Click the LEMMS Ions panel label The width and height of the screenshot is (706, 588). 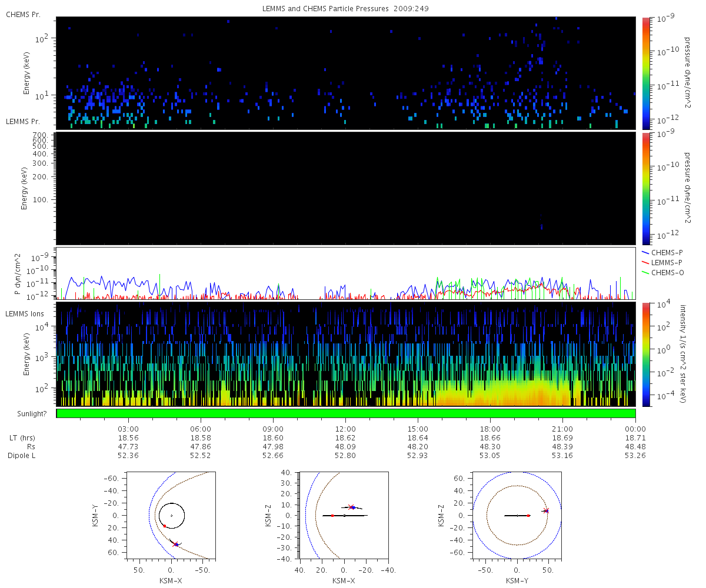click(24, 314)
